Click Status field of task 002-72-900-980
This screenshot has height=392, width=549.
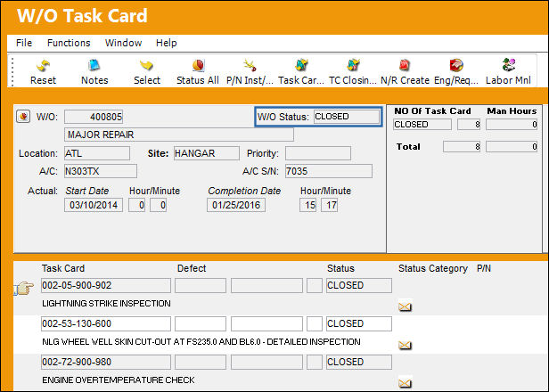(x=359, y=362)
